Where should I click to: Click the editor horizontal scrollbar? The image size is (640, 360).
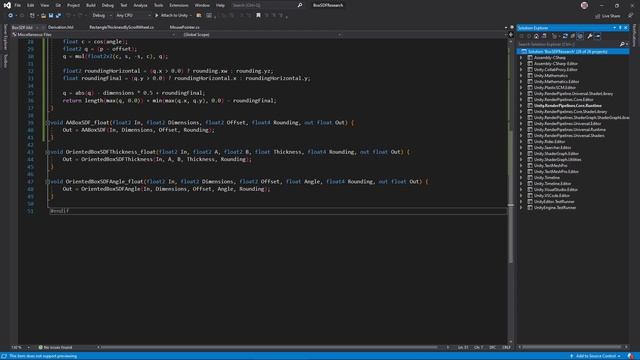269,347
